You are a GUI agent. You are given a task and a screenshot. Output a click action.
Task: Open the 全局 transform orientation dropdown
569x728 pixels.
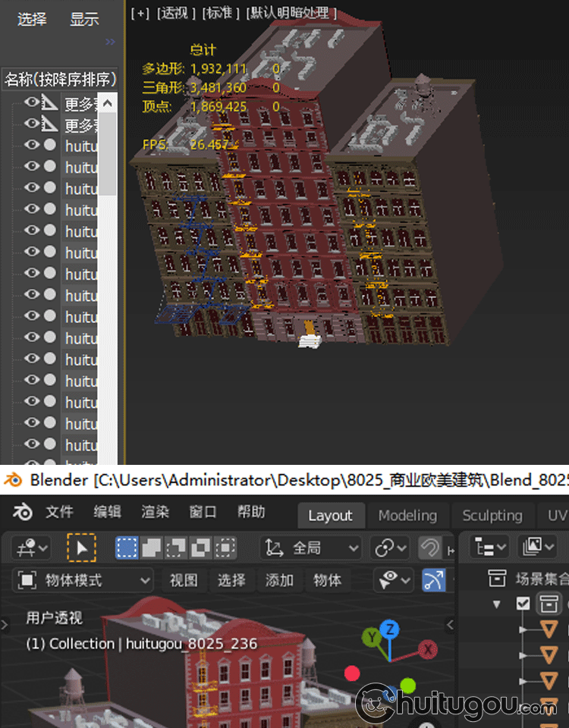[x=311, y=548]
